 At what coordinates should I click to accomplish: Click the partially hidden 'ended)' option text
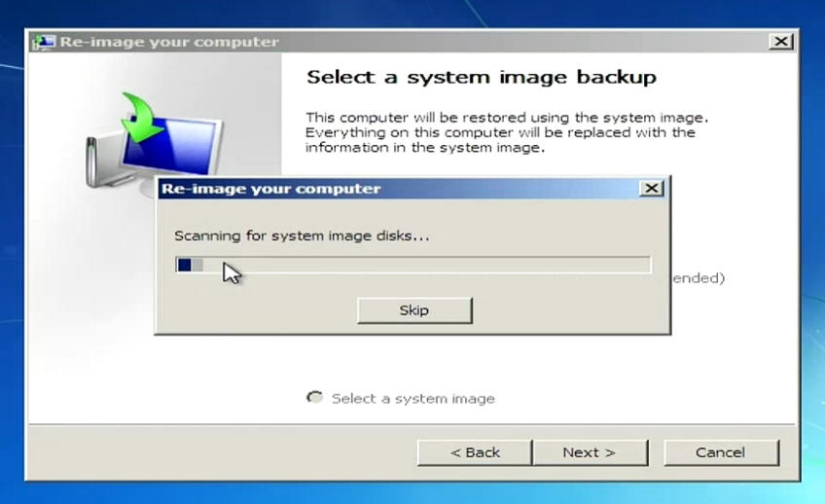point(698,278)
